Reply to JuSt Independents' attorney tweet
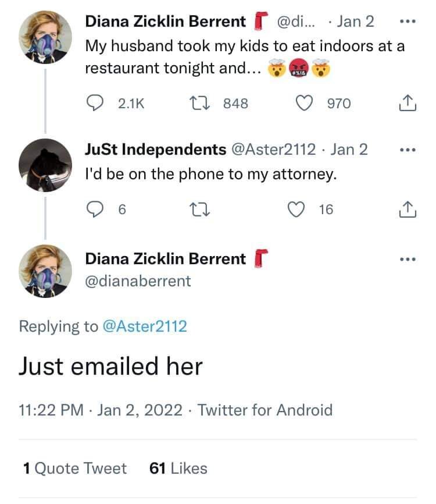The image size is (436, 504). click(94, 210)
